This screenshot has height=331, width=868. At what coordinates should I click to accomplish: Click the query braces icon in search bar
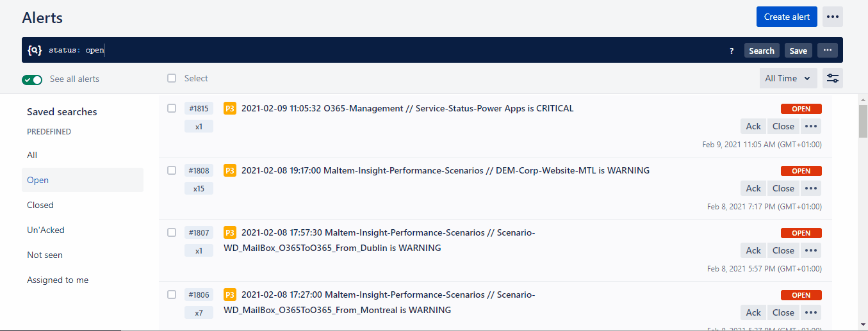point(35,50)
